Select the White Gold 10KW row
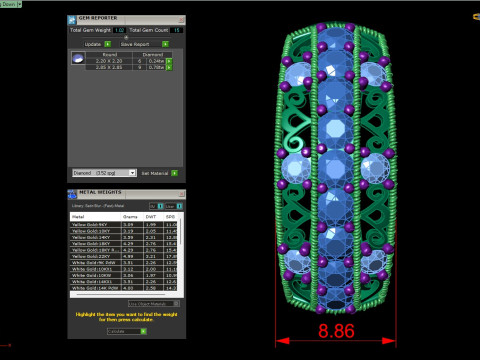The image size is (480, 360). click(124, 275)
